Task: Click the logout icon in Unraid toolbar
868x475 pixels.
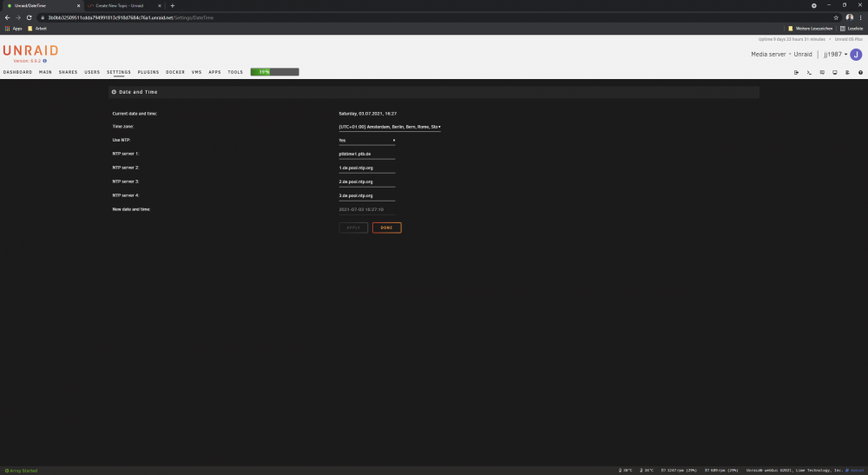Action: [x=796, y=73]
